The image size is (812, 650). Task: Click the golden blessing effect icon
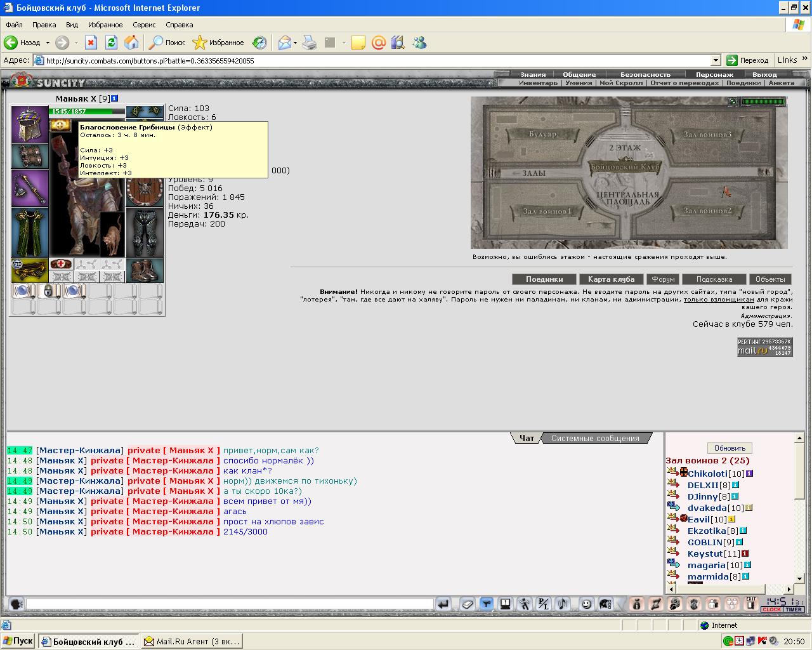(x=61, y=125)
